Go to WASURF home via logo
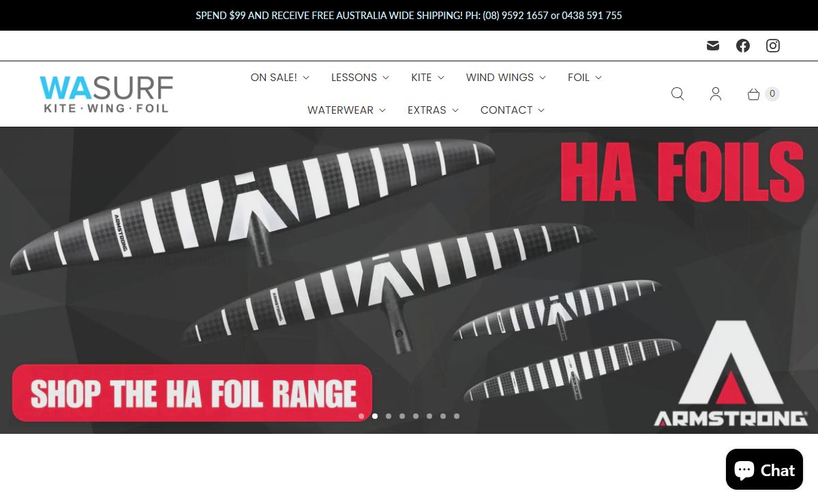 (x=106, y=94)
